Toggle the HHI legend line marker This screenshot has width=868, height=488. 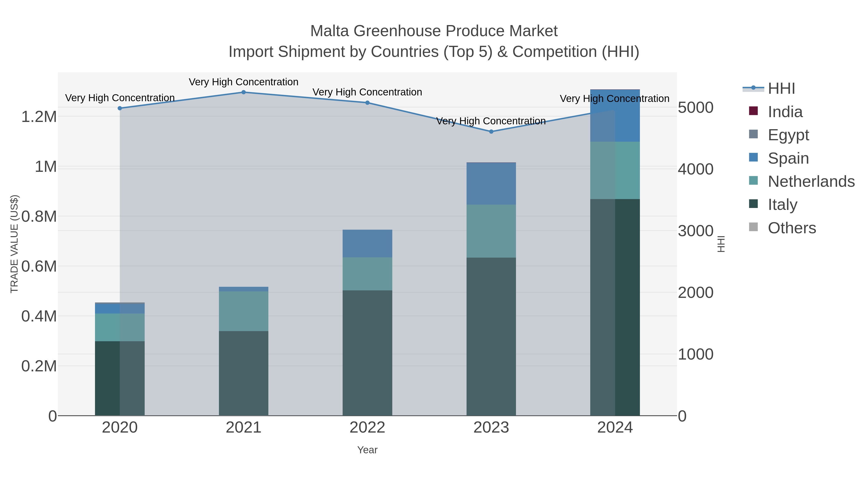coord(753,88)
